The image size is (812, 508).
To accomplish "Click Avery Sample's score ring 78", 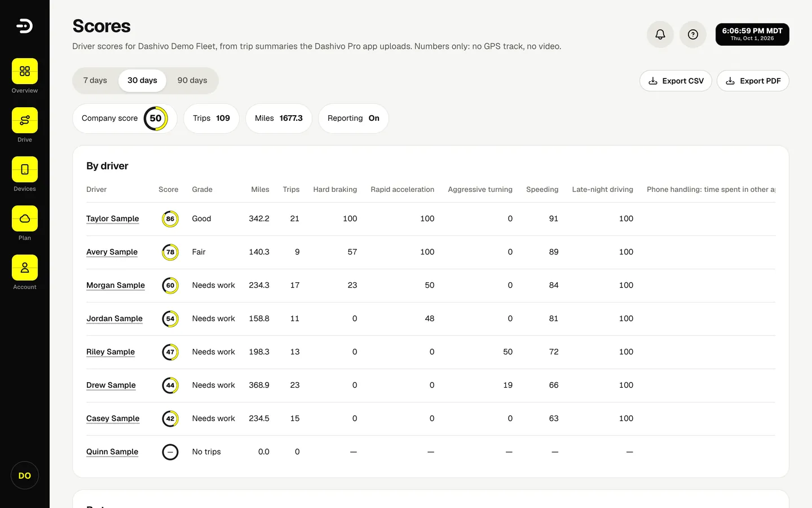I will click(x=170, y=252).
